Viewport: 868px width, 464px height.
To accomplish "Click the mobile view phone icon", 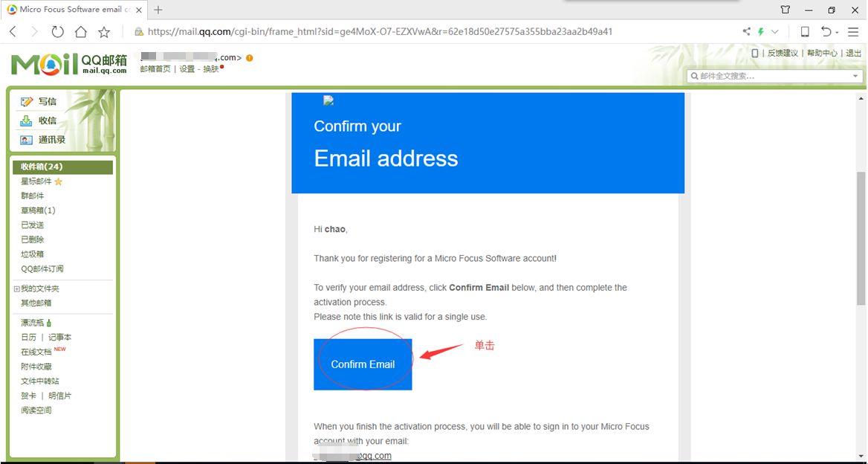I will (x=805, y=31).
